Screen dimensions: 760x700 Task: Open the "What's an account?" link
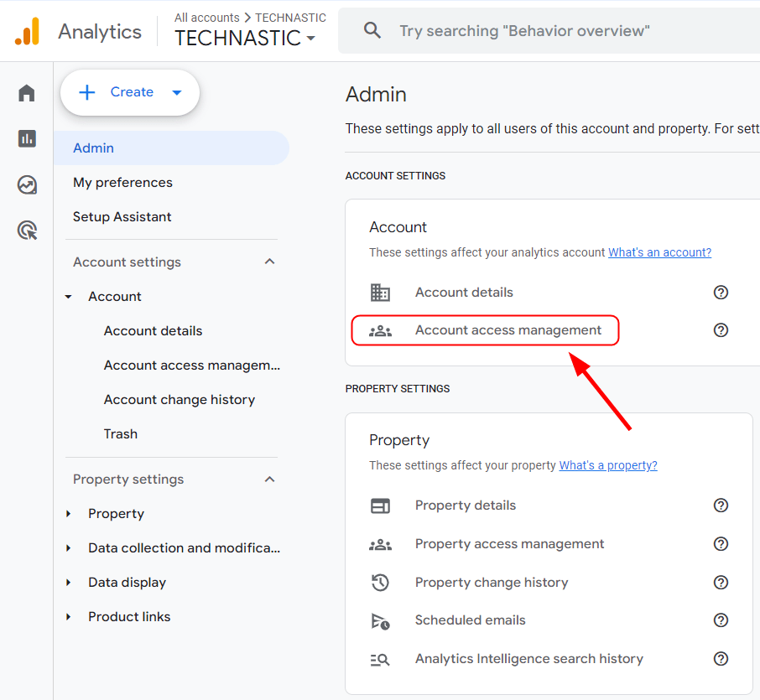coord(659,252)
